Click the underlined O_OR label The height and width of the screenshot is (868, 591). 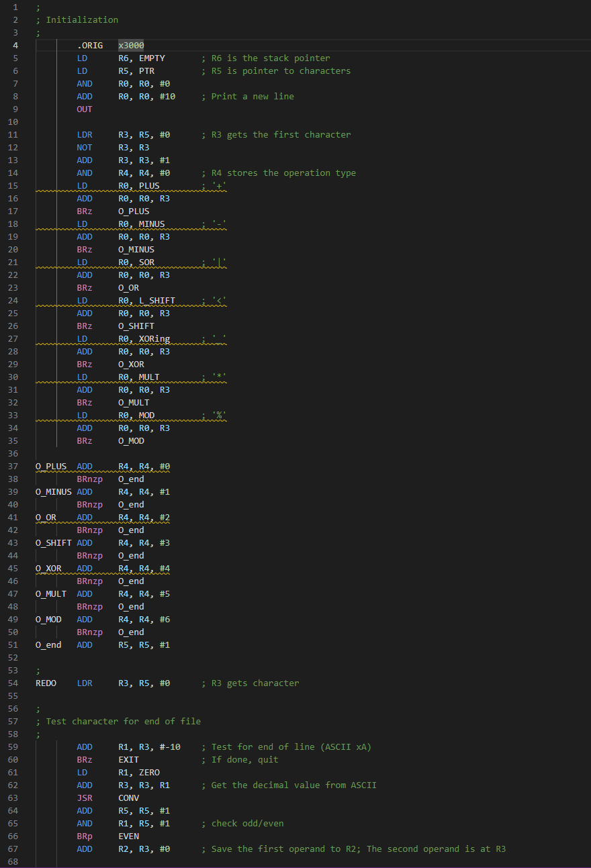[x=46, y=517]
